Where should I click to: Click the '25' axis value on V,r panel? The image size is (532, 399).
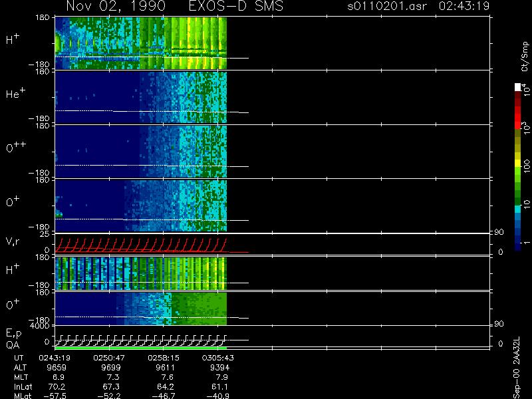(45, 234)
